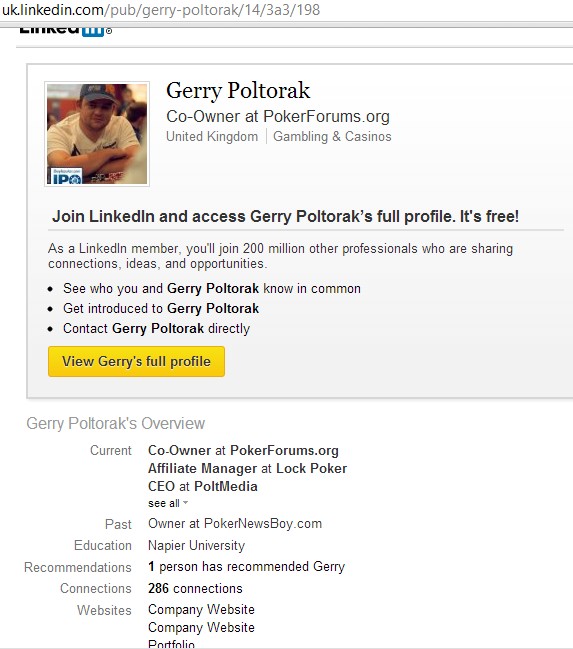
Task: Open the first Company Website link
Action: pos(201,610)
